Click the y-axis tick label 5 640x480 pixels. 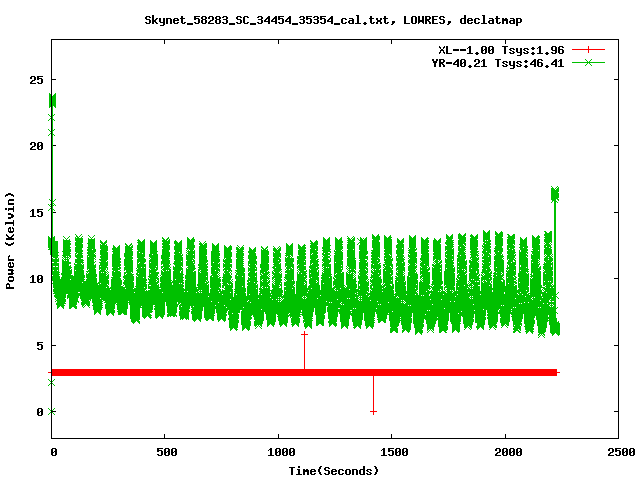click(40, 346)
